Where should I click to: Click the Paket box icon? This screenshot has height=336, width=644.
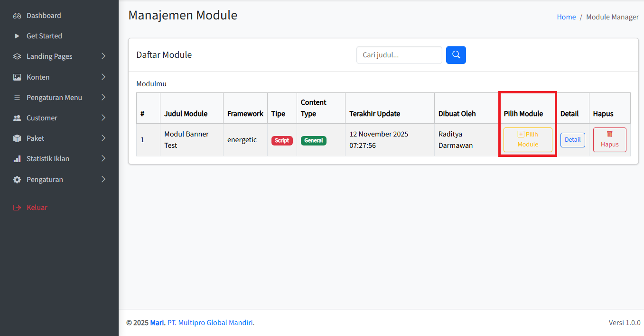pyautogui.click(x=17, y=138)
